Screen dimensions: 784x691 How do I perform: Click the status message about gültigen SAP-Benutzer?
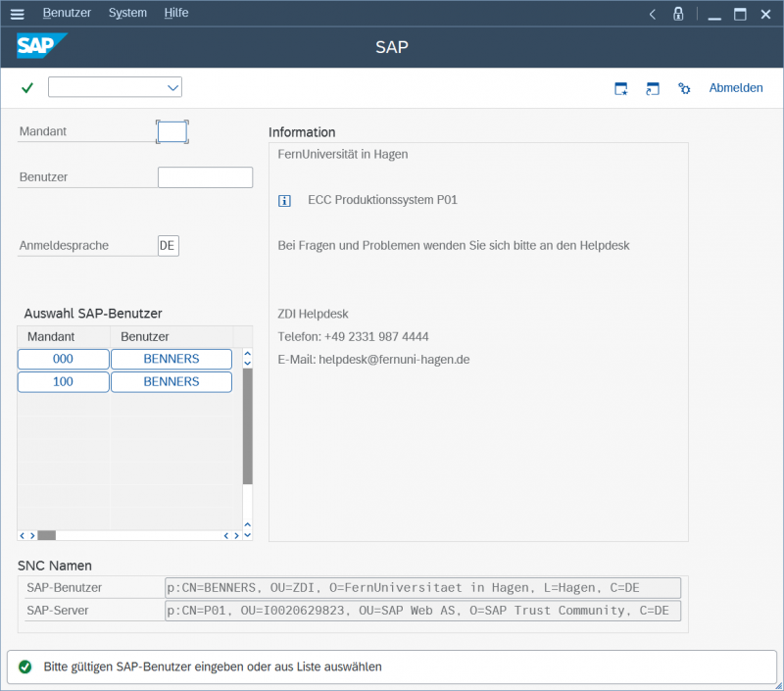(x=213, y=666)
